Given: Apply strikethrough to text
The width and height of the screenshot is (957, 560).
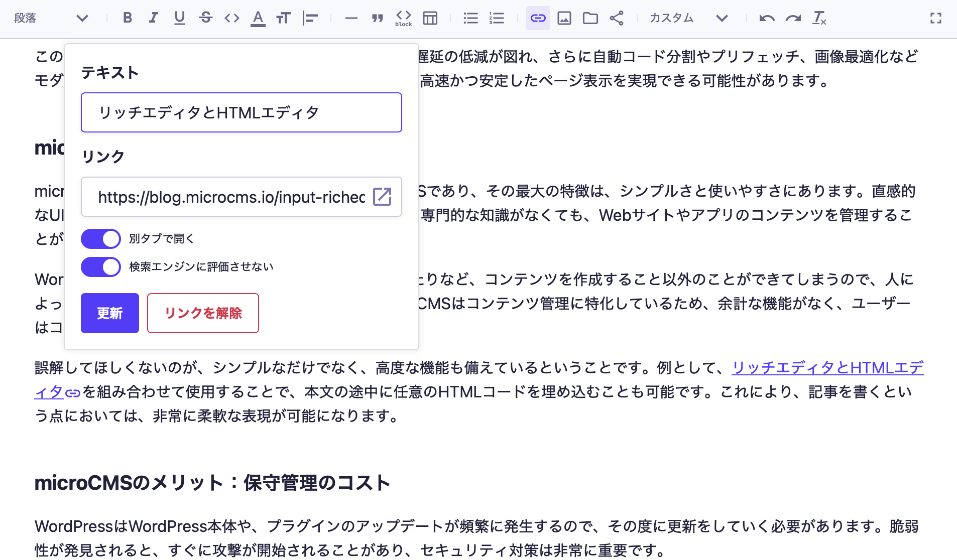Looking at the screenshot, I should click(206, 18).
